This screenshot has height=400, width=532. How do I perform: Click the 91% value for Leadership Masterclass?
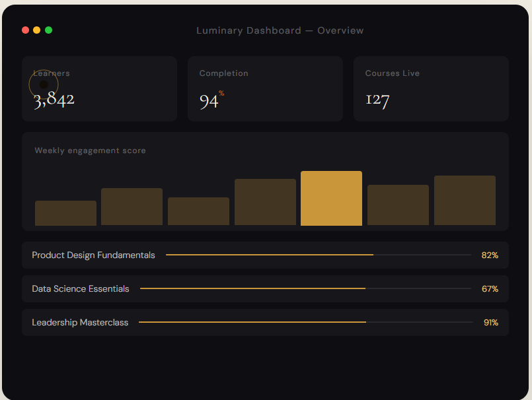[490, 323]
